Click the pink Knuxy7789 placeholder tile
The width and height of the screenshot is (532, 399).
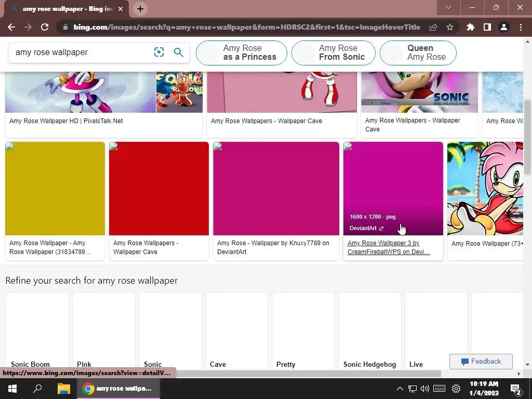(276, 188)
